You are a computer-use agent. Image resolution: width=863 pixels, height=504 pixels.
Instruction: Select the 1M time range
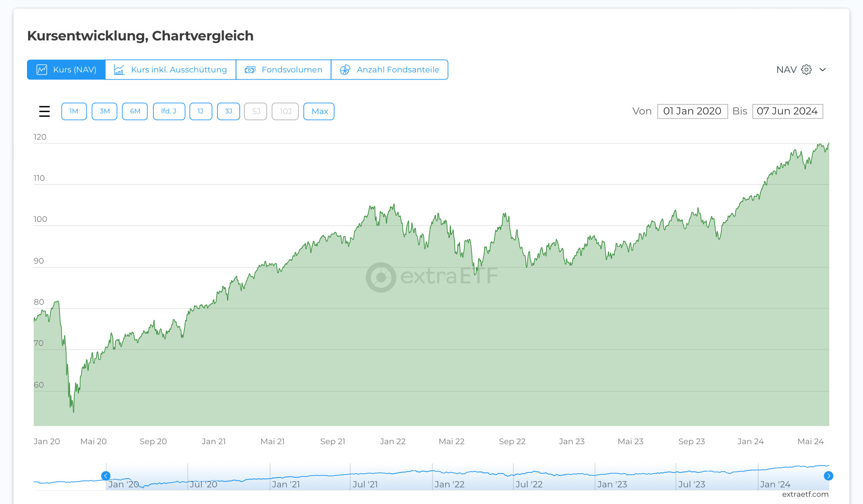click(74, 112)
